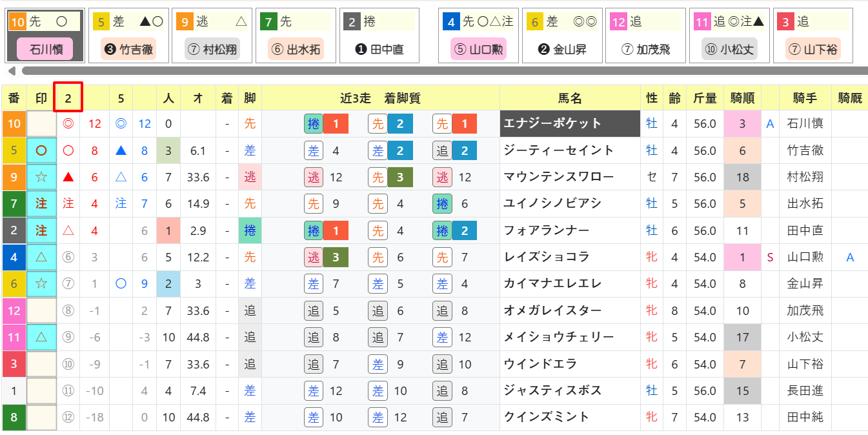The height and width of the screenshot is (435, 868).
Task: Click the 斤量 column header
Action: (x=705, y=99)
